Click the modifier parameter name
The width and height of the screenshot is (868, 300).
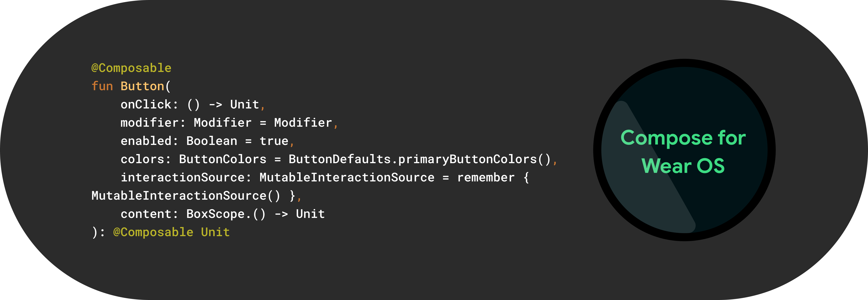tap(149, 123)
